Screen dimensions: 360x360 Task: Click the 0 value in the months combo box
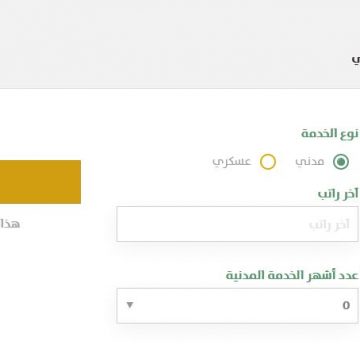click(346, 305)
